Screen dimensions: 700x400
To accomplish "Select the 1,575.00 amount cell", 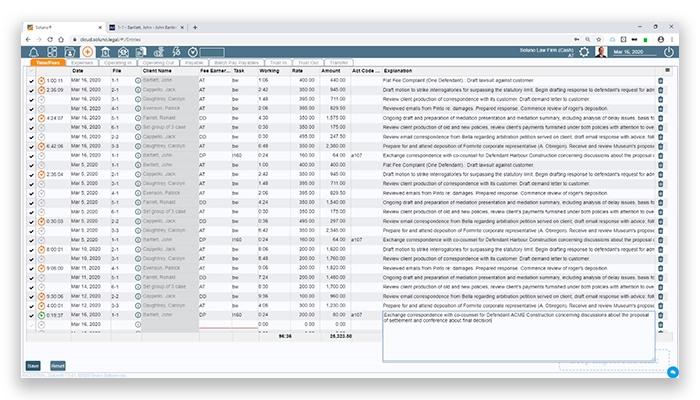I will [x=335, y=118].
